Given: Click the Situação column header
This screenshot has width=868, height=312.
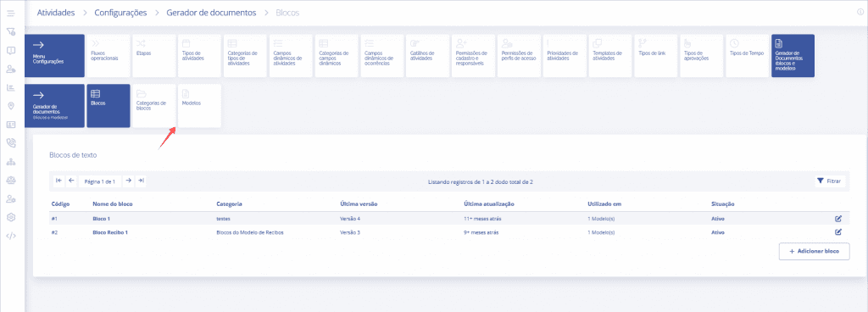Looking at the screenshot, I should pyautogui.click(x=722, y=204).
